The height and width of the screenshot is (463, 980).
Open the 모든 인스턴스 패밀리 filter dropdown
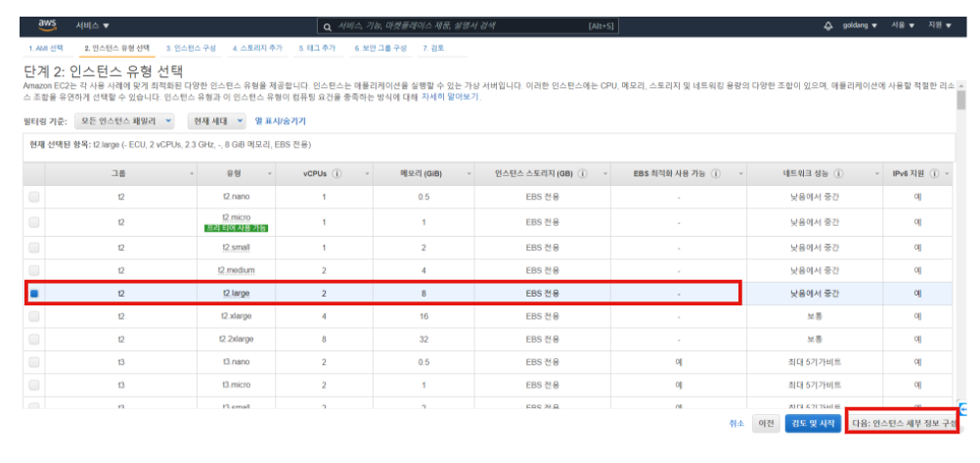(x=124, y=120)
